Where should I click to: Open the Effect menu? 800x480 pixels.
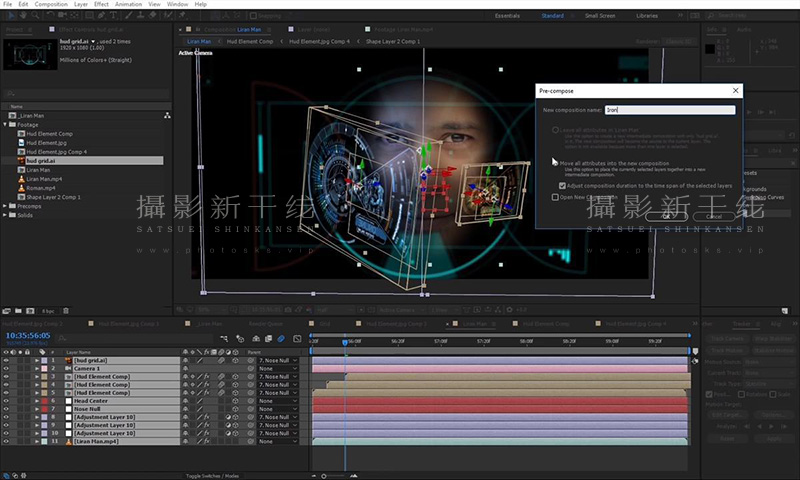coord(101,4)
